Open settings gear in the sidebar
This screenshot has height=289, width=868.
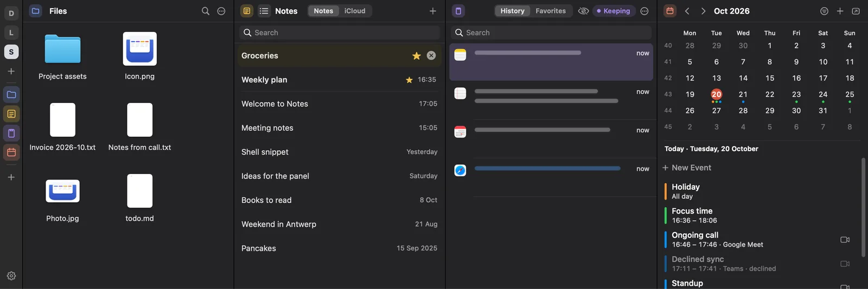(x=11, y=276)
